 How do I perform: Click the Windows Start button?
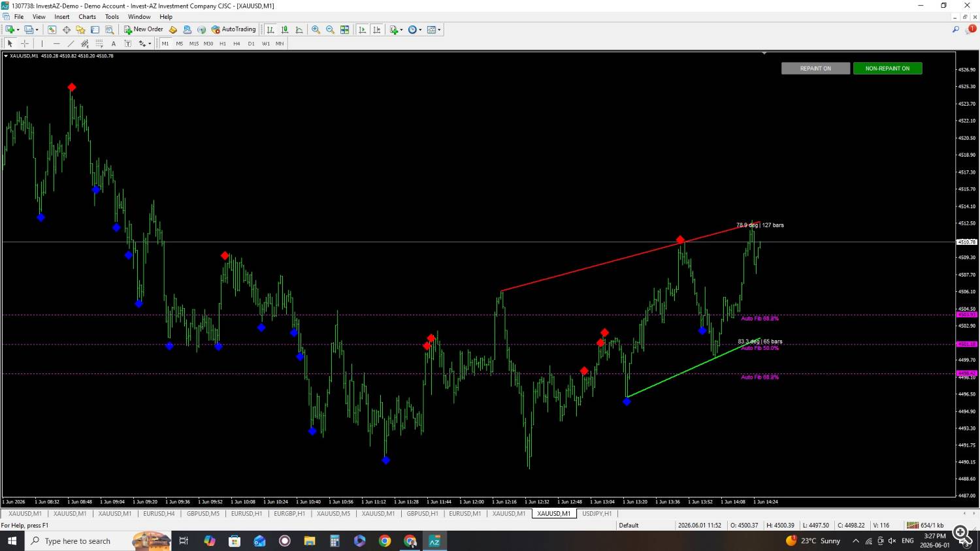(x=12, y=541)
